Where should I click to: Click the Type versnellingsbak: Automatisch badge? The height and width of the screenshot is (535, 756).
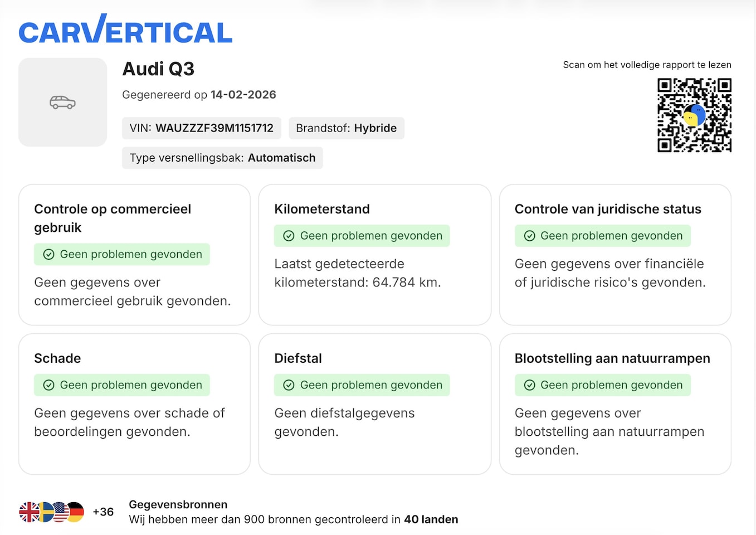(x=222, y=158)
